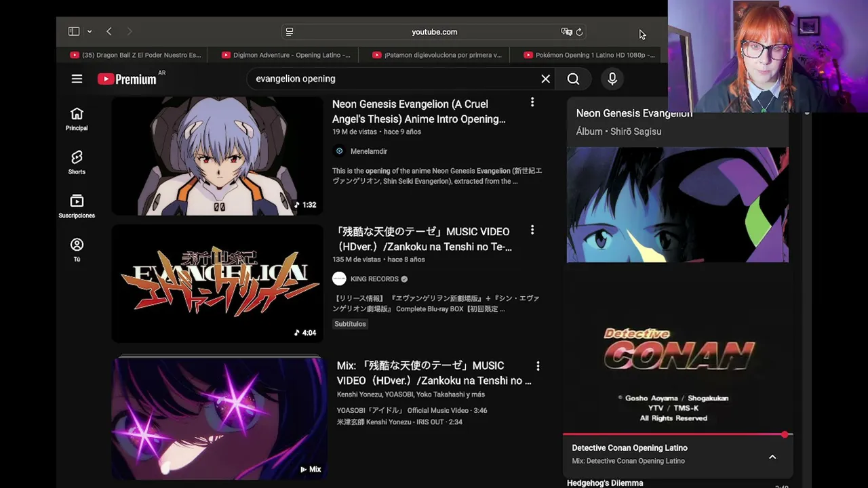Image resolution: width=868 pixels, height=488 pixels.
Task: Open the Rei Ayanami video thumbnail
Action: point(218,156)
